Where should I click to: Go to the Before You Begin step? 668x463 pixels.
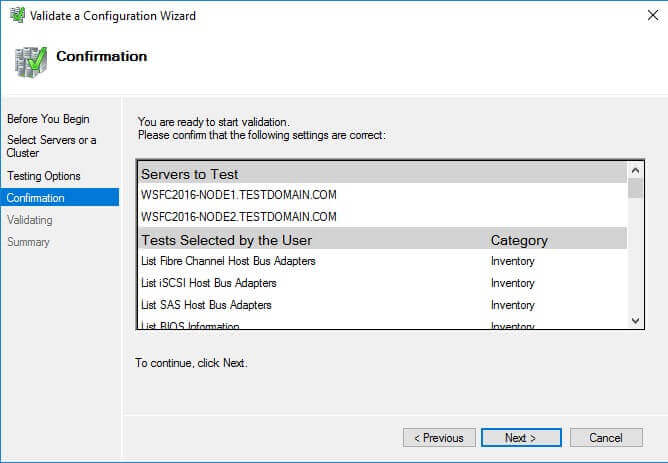pyautogui.click(x=48, y=119)
